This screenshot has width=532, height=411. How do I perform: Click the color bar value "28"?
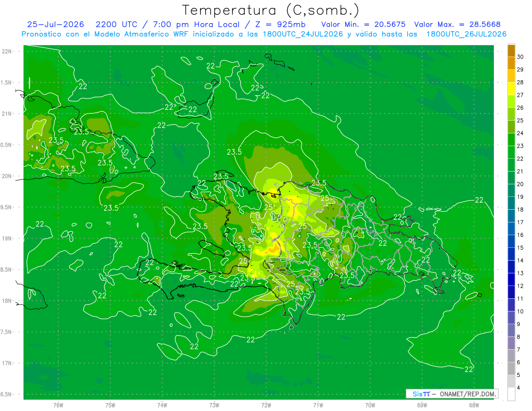tap(520, 82)
